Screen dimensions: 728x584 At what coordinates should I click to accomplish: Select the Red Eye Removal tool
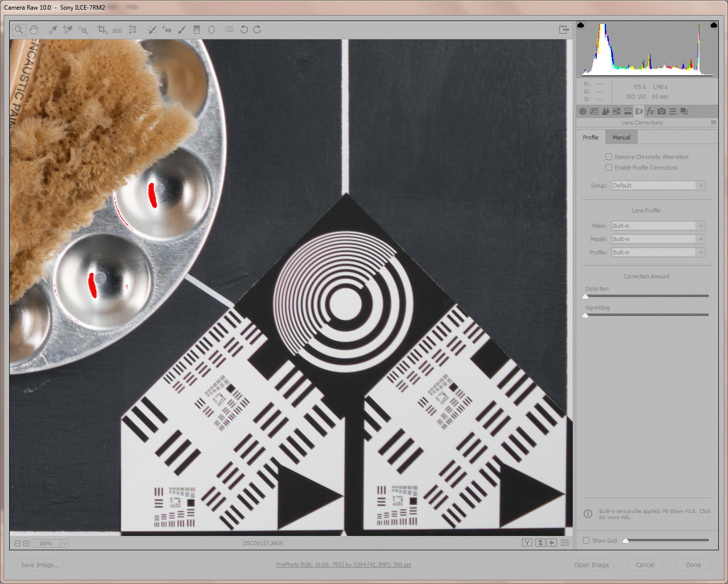point(167,30)
